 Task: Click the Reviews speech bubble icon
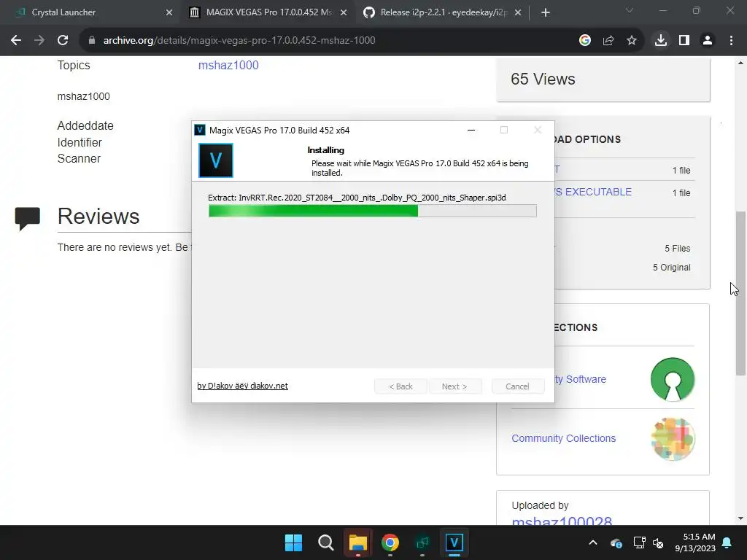click(x=28, y=219)
